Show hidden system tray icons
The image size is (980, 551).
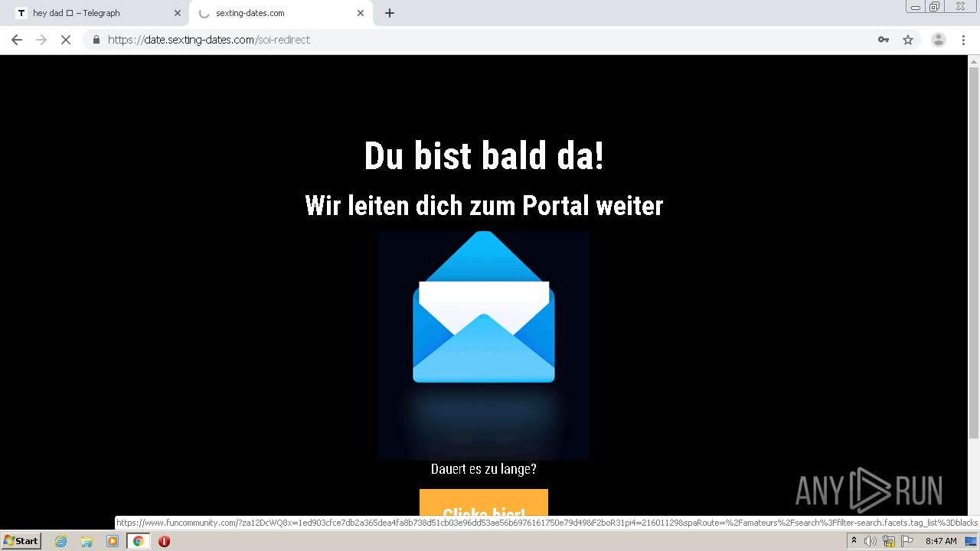point(854,541)
